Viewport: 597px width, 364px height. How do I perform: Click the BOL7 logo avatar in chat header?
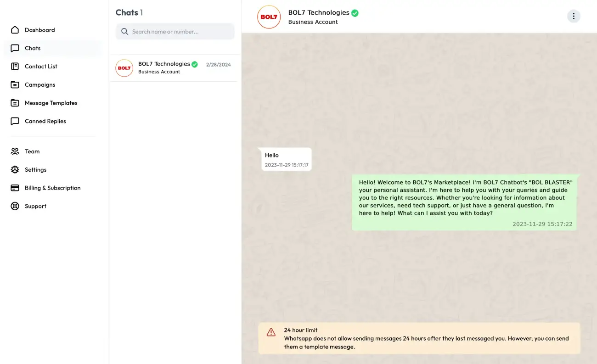(269, 17)
